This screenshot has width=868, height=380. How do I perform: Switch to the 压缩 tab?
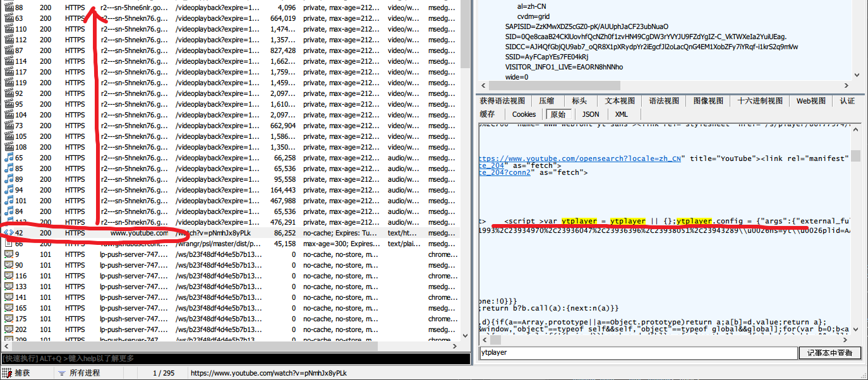tap(546, 101)
